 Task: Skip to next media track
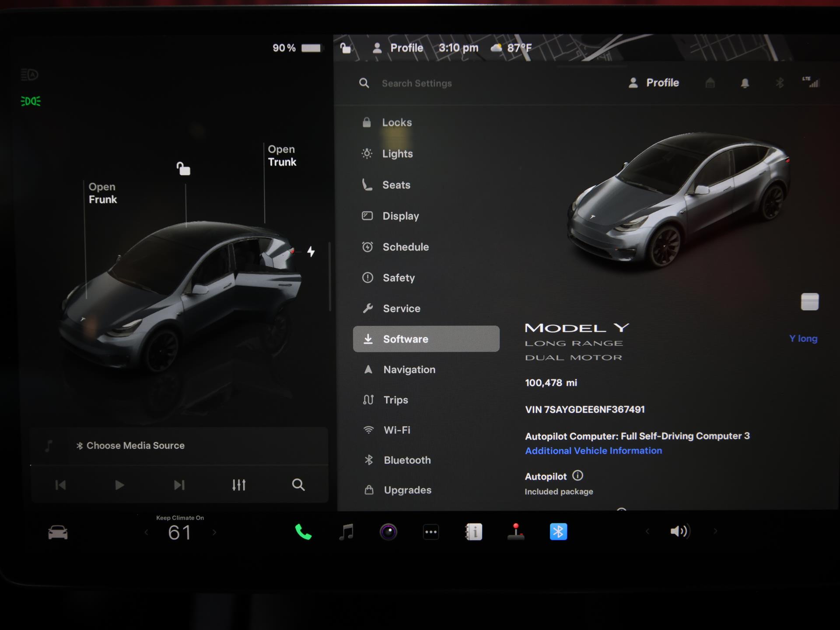179,485
